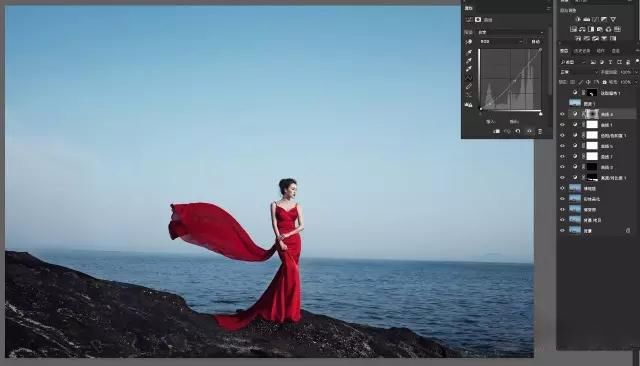Screen dimensions: 640x366
Task: Pick the white point eyedropper in Curves
Action: (469, 69)
